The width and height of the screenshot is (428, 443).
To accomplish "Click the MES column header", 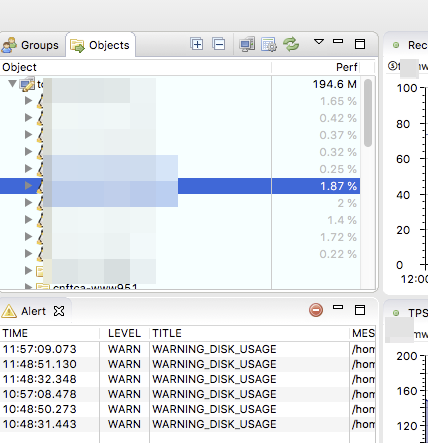I will 363,333.
